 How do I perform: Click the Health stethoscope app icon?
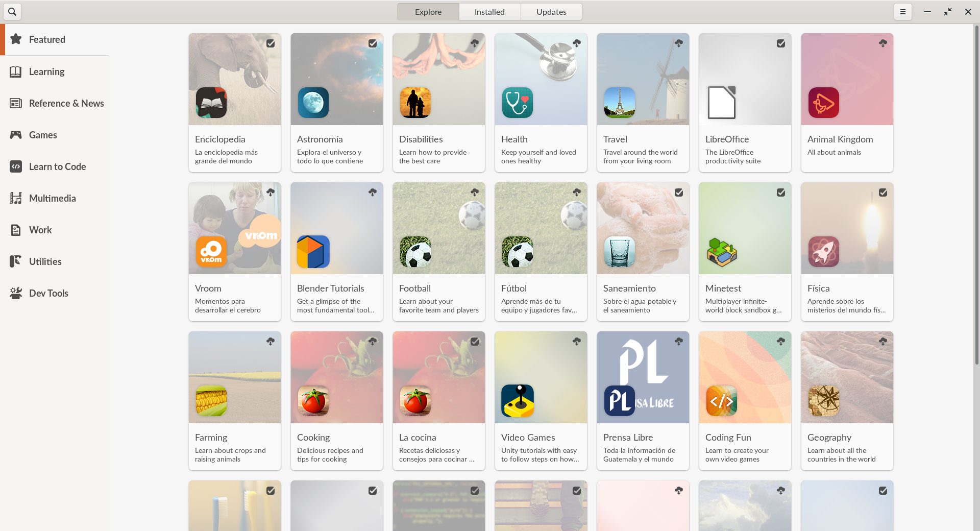click(x=518, y=103)
